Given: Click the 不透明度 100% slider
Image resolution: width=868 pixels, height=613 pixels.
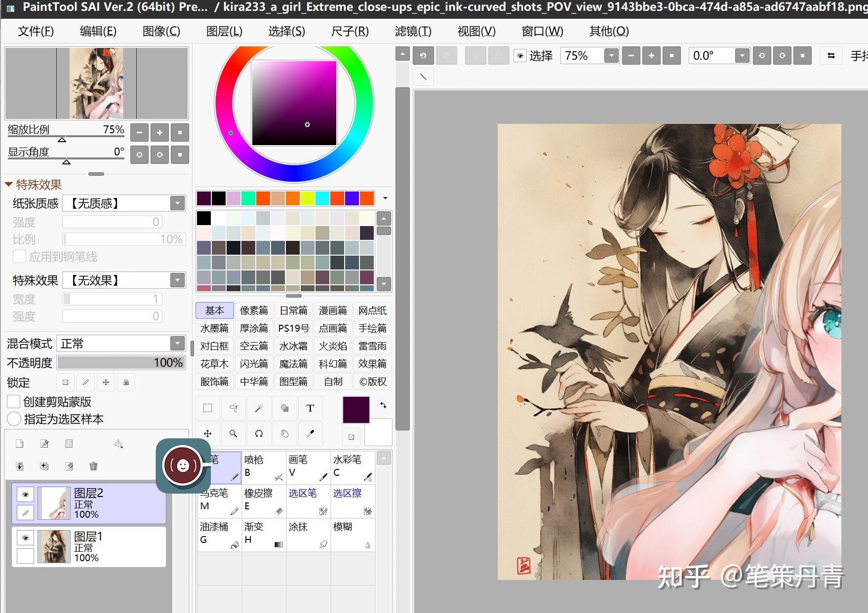Looking at the screenshot, I should click(x=121, y=363).
